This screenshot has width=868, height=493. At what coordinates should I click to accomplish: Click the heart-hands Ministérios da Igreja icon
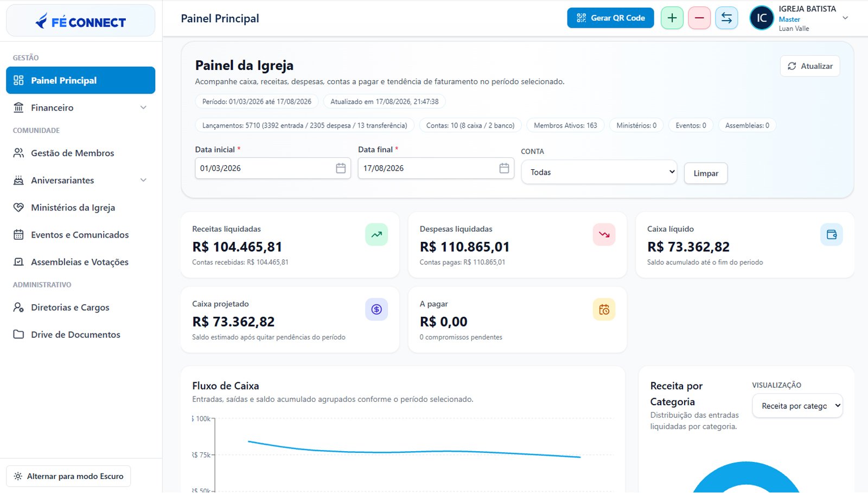(18, 207)
